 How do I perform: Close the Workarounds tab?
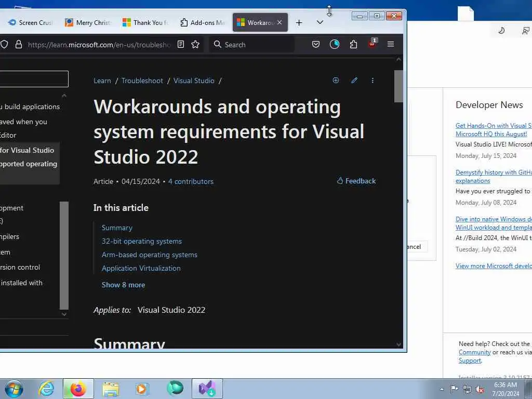pyautogui.click(x=279, y=22)
